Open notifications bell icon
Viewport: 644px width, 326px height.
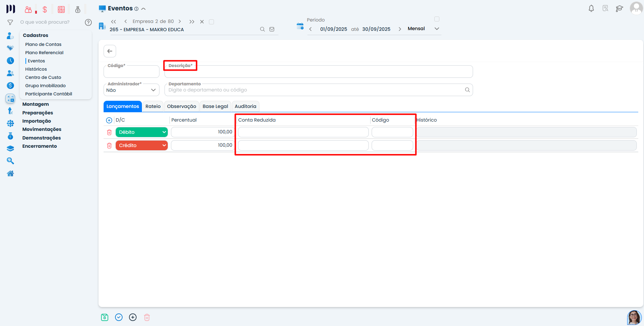coord(591,9)
